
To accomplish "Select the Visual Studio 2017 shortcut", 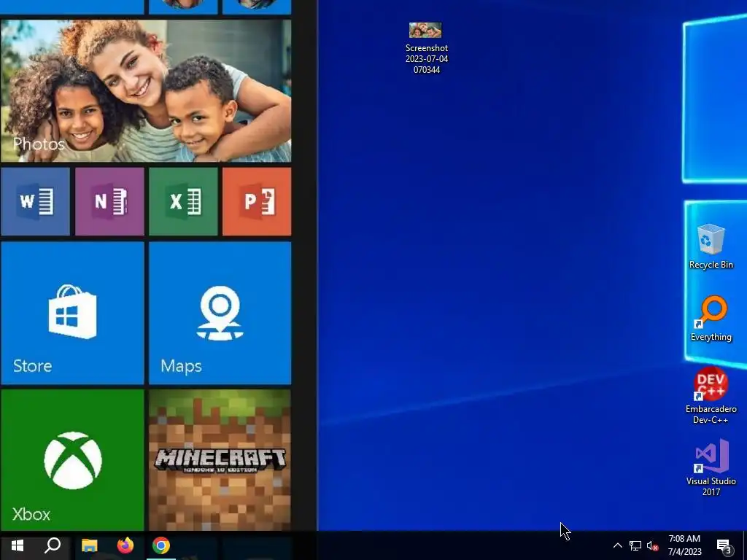I will coord(711,467).
